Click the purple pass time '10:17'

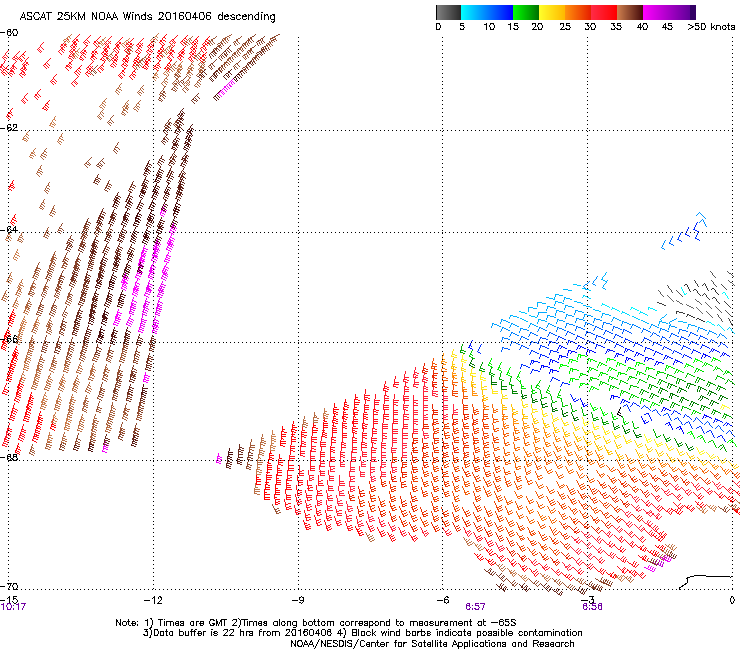tap(13, 607)
